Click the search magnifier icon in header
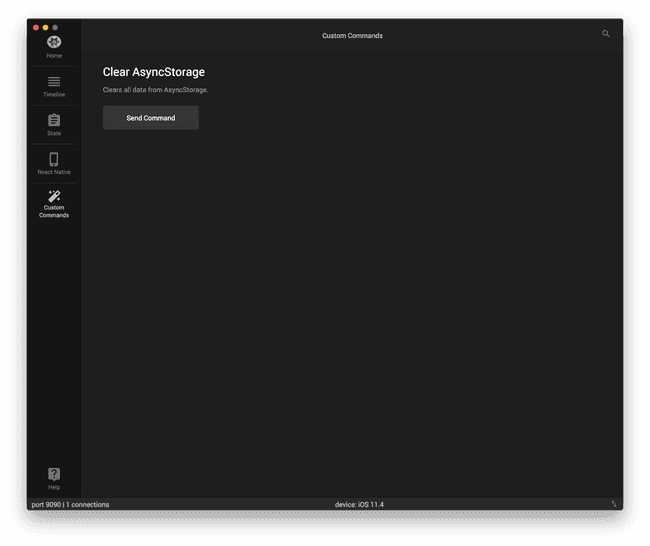650x546 pixels. tap(605, 34)
